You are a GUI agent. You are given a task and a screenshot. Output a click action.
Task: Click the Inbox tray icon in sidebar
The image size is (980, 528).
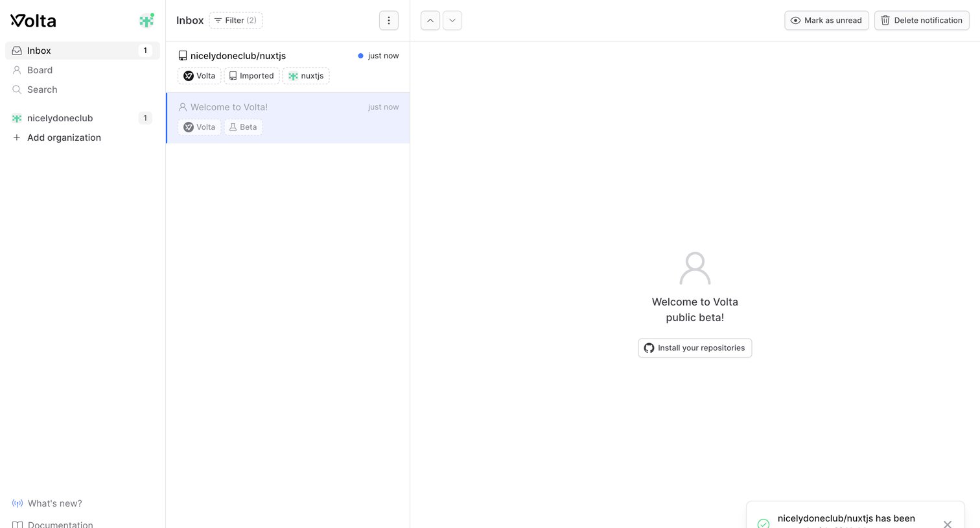17,51
